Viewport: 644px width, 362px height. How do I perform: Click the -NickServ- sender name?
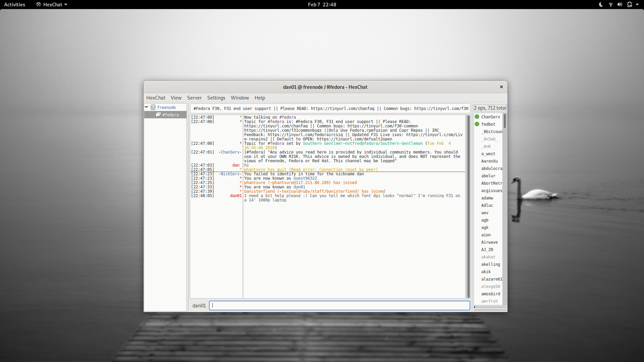[x=230, y=174]
